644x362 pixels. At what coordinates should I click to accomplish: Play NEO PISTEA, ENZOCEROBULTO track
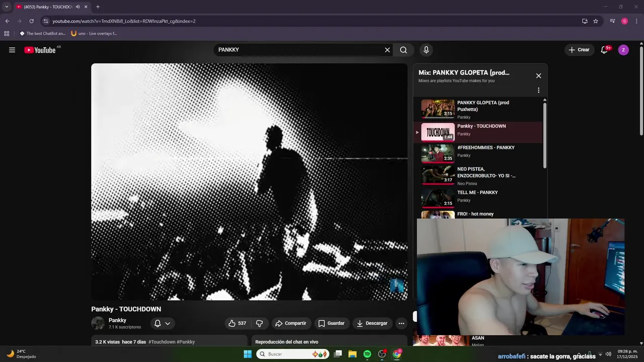click(x=478, y=175)
